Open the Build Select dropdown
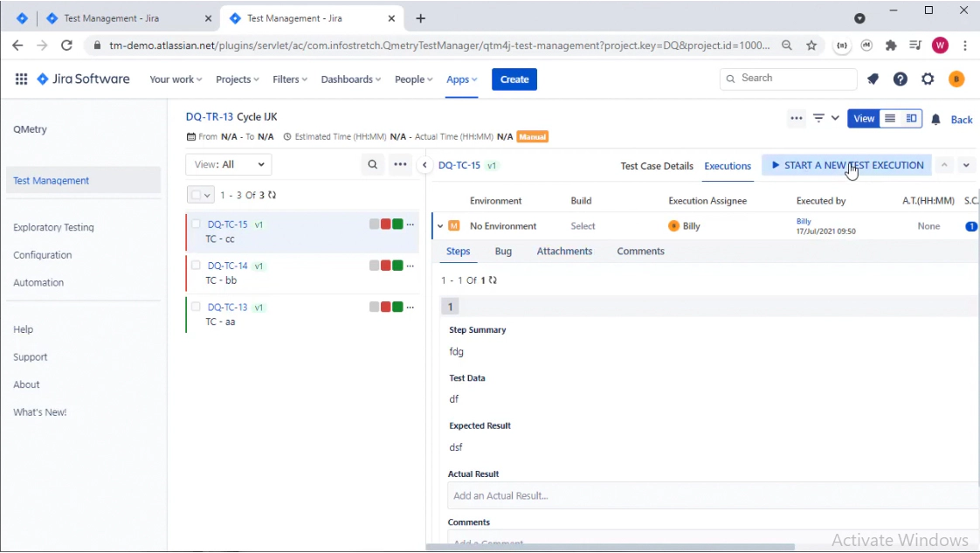The image size is (980, 553). coord(583,226)
